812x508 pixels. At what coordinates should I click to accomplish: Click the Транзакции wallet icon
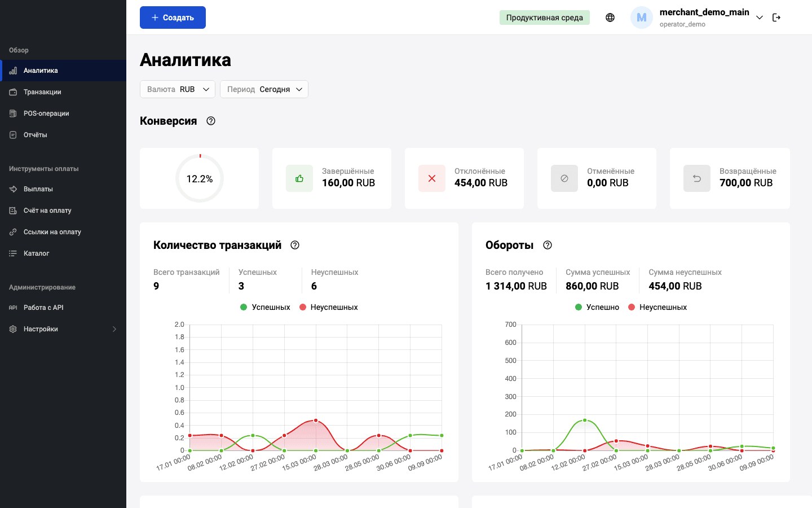coord(13,92)
